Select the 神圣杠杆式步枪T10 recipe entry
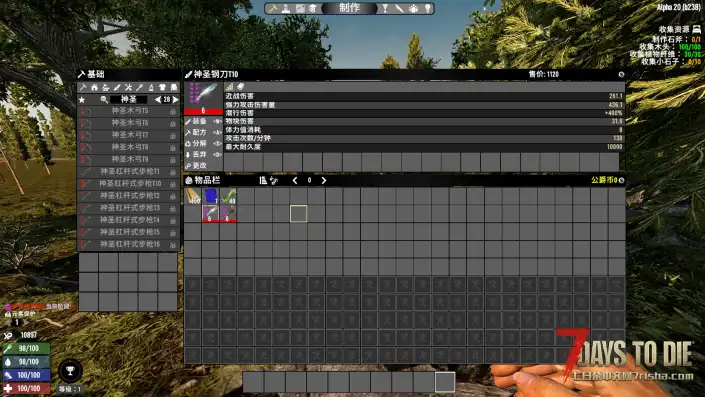The image size is (705, 397). coord(129,184)
